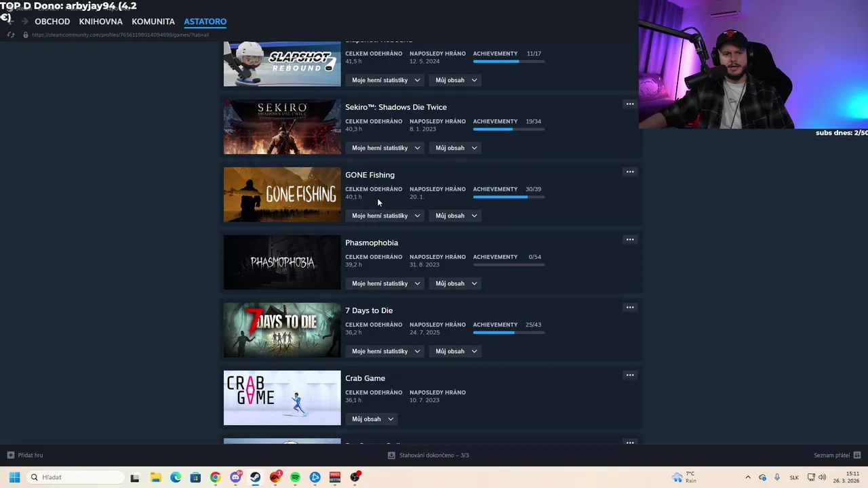This screenshot has width=868, height=488.
Task: Click the reload page icon
Action: [x=10, y=35]
